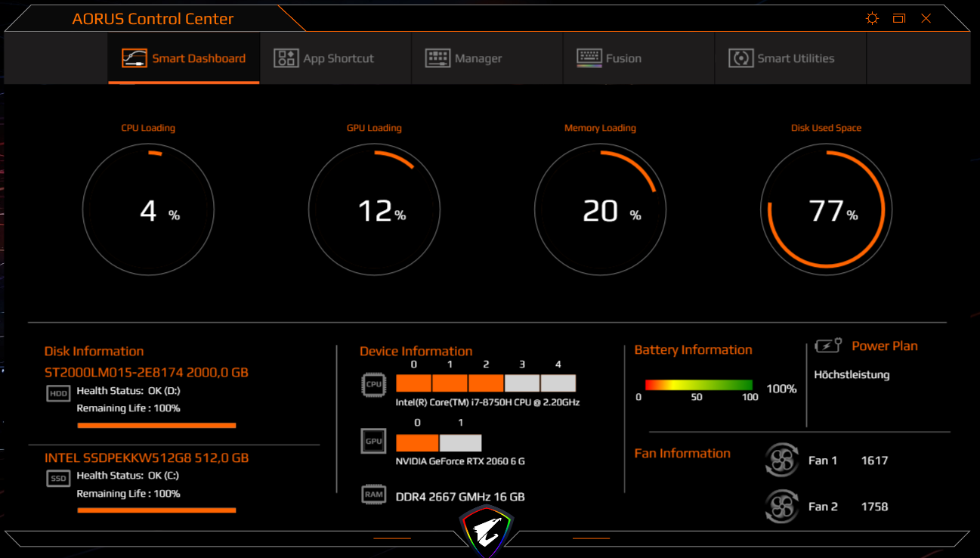
Task: Open the Smart Dashboard tab
Action: coord(184,58)
